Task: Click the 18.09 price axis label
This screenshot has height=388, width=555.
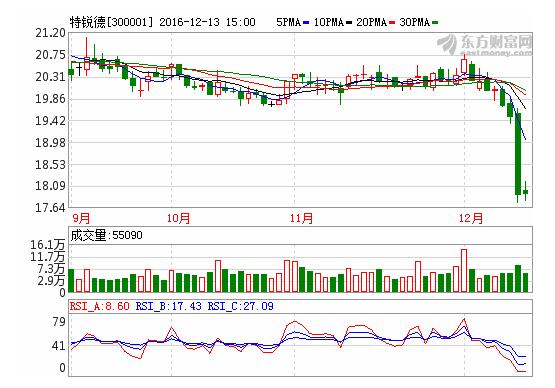Action: pos(50,186)
